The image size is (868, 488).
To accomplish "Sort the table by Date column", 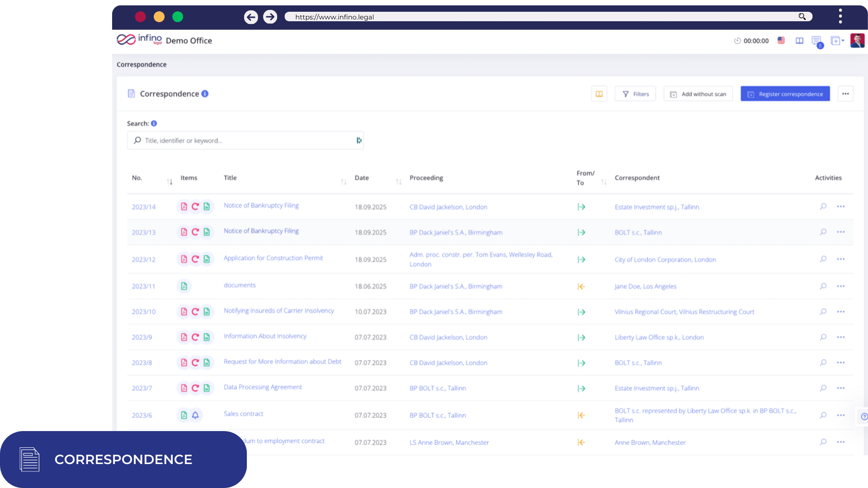I will (x=398, y=182).
